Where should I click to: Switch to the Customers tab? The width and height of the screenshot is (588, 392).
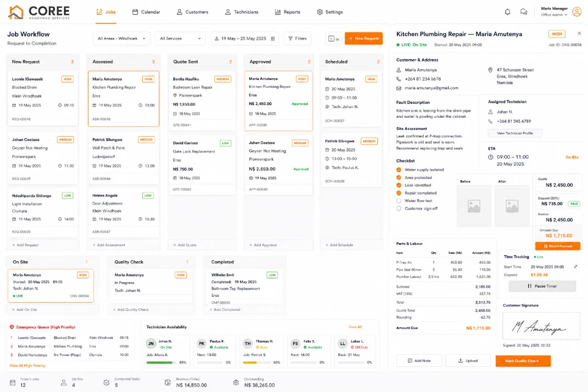(x=192, y=12)
